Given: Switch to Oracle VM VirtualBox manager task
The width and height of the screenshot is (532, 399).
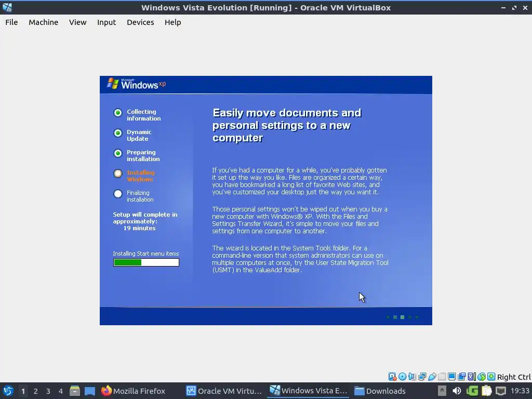Looking at the screenshot, I should tap(224, 391).
